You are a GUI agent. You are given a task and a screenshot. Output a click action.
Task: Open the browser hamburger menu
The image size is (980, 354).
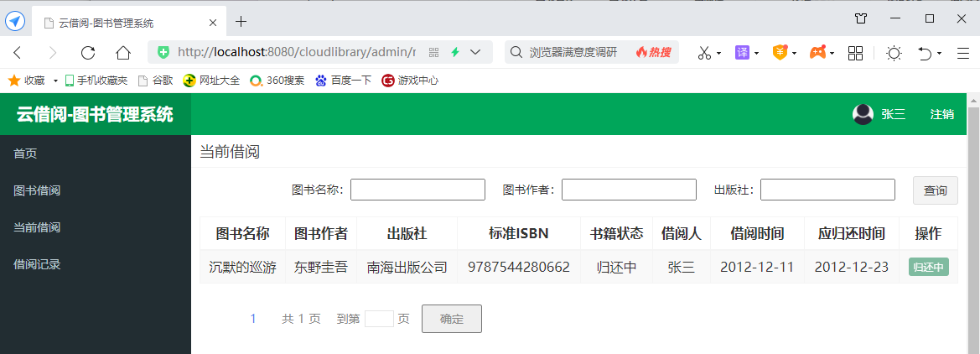click(963, 53)
